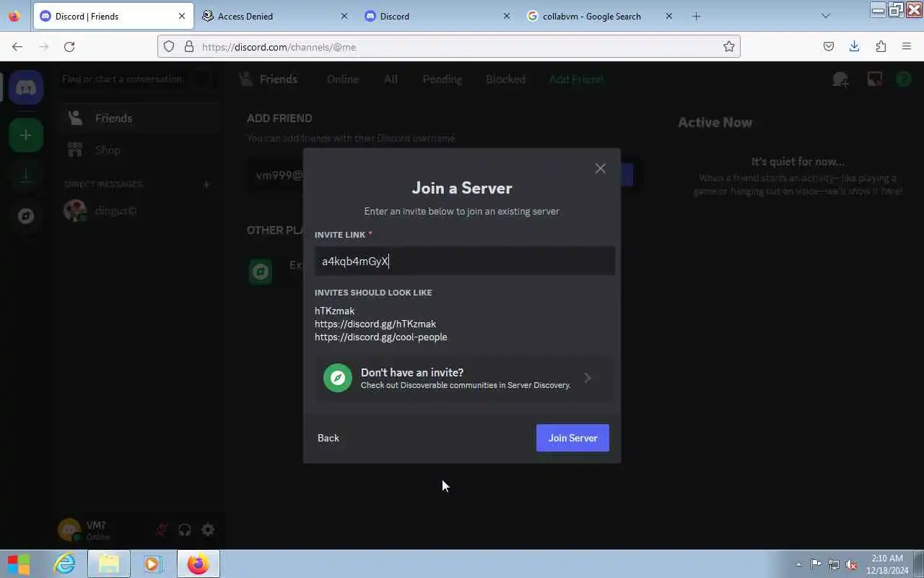Open the network tray icon
This screenshot has height=578, width=924.
pyautogui.click(x=834, y=564)
